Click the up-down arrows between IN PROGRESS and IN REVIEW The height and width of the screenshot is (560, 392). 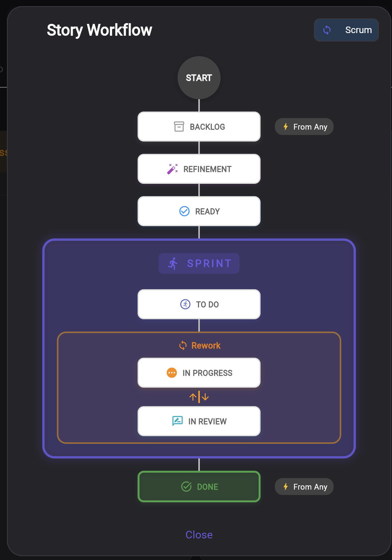(199, 397)
